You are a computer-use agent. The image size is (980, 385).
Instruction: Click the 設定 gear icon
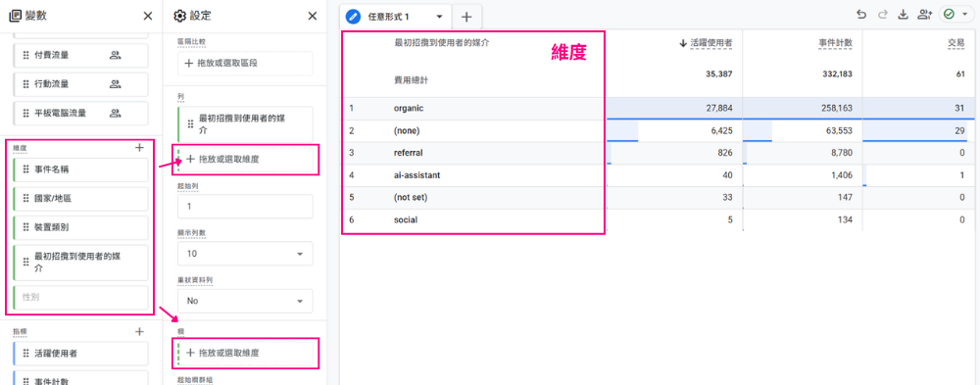pyautogui.click(x=180, y=17)
